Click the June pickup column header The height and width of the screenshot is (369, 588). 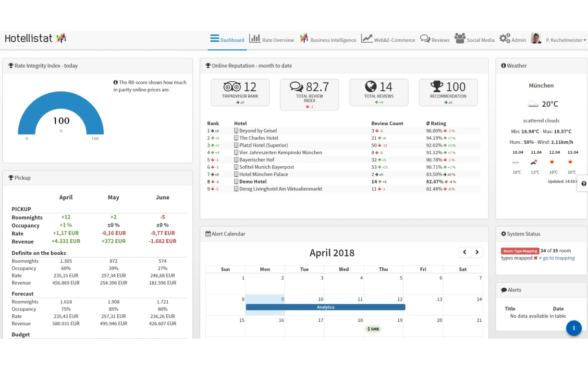(x=162, y=197)
